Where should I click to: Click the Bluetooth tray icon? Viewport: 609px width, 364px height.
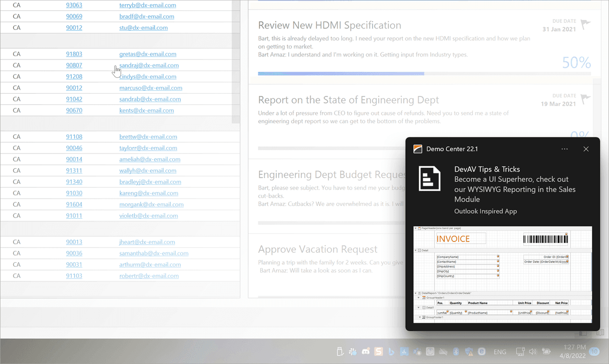point(455,352)
